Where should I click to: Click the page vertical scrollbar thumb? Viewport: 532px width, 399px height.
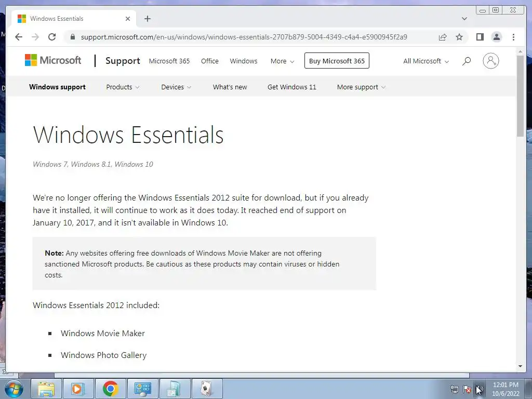(x=520, y=96)
